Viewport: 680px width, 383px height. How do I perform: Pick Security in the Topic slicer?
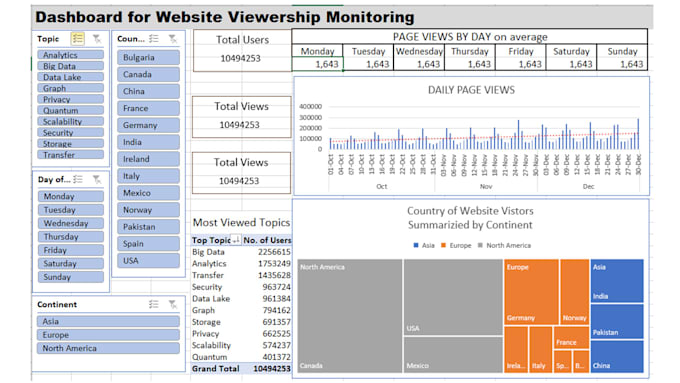[70, 132]
